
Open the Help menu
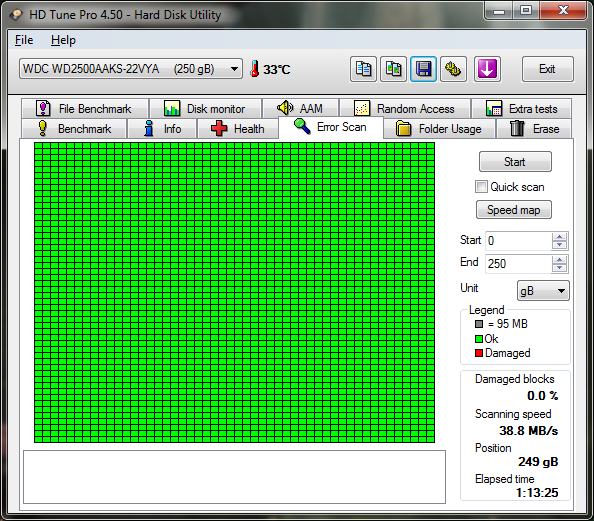(x=63, y=40)
